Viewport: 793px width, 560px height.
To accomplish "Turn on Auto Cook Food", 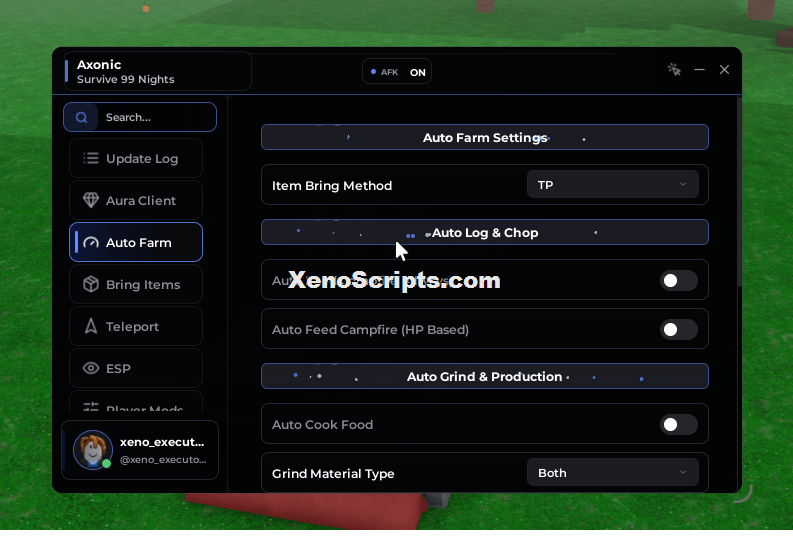I will pos(679,425).
